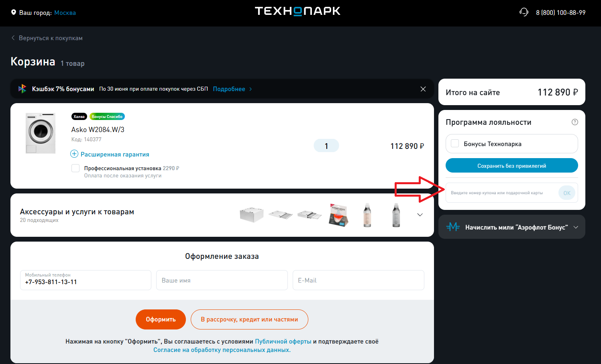Open Согласие на обработку персональных данных link
601x364 pixels.
pyautogui.click(x=222, y=350)
